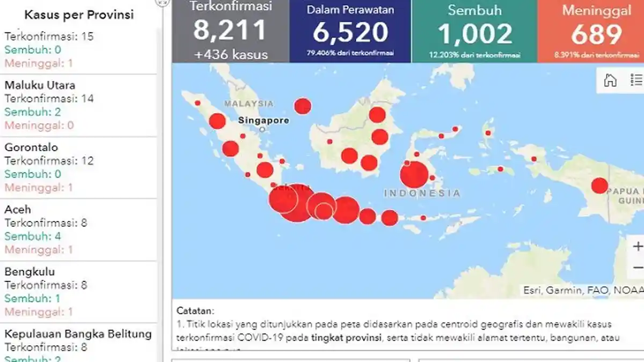
Task: Click '79.406% dari terkonfirmasi' text
Action: coord(350,53)
